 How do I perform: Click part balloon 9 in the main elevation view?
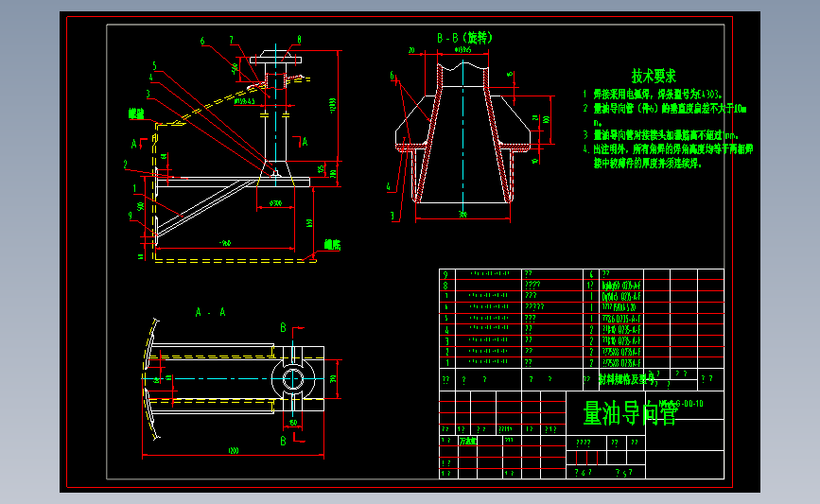(x=131, y=216)
